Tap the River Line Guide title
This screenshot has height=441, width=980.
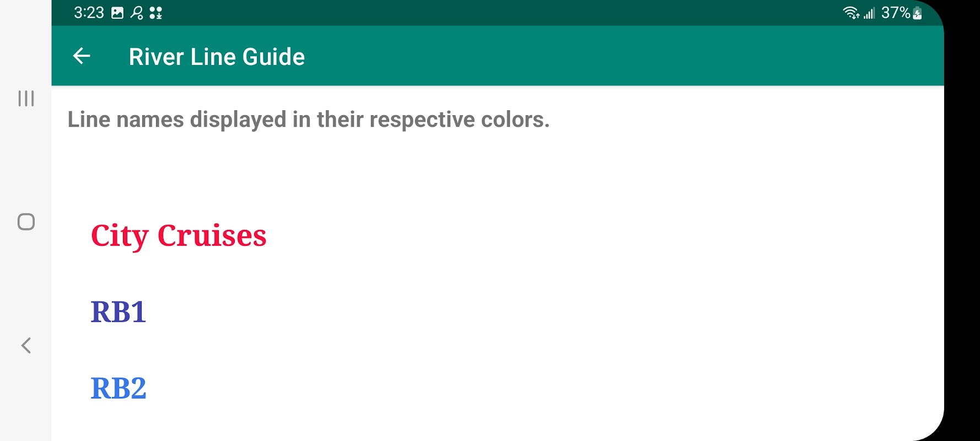[217, 57]
